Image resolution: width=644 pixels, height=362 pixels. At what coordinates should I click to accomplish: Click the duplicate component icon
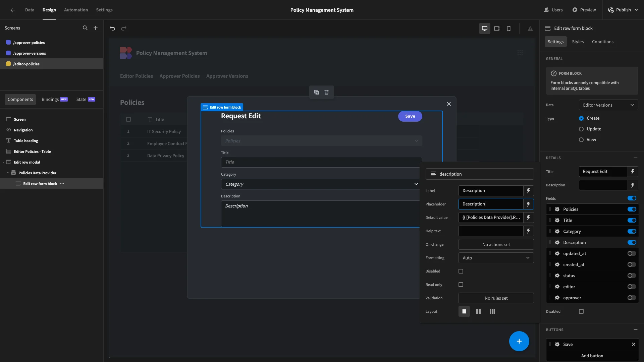[317, 92]
